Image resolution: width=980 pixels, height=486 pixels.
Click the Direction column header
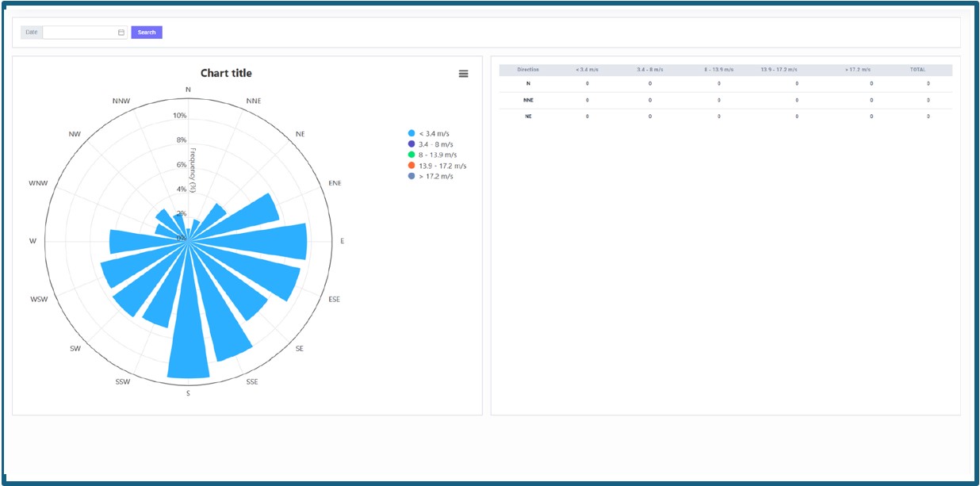click(528, 70)
